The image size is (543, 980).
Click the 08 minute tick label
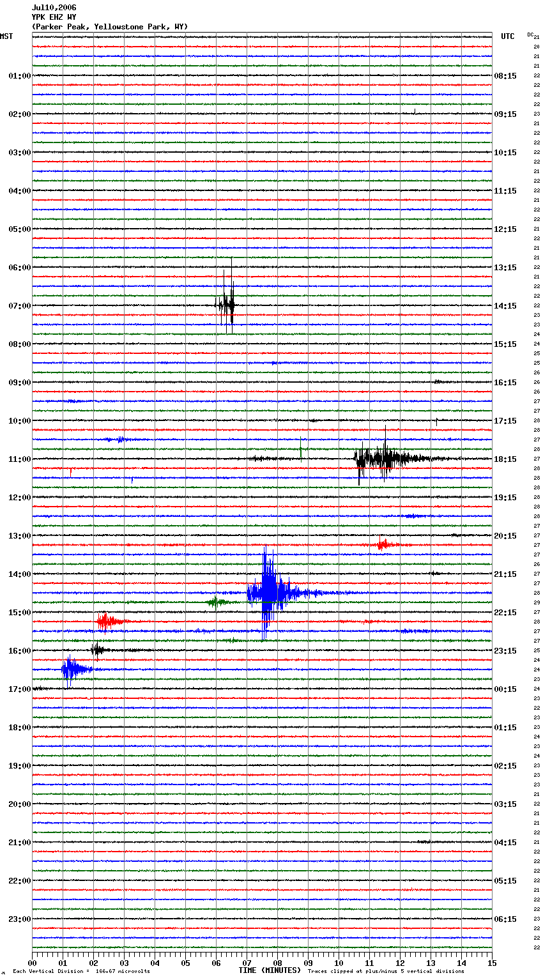click(277, 963)
